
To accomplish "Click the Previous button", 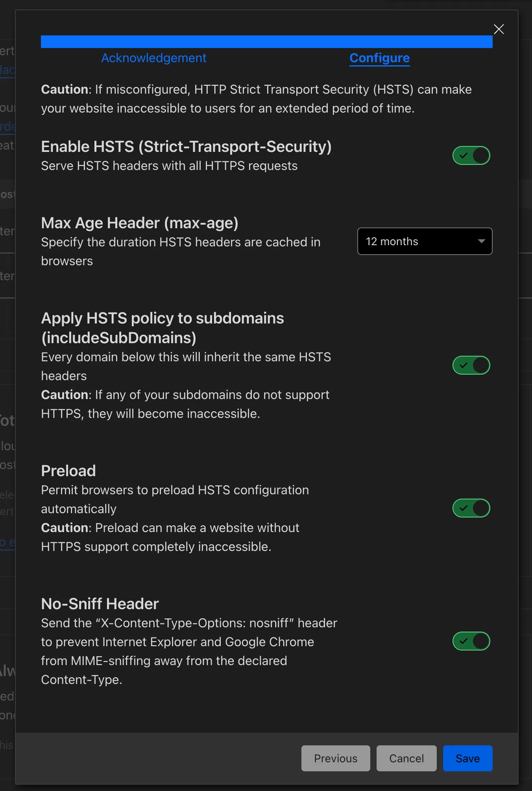I will [336, 758].
